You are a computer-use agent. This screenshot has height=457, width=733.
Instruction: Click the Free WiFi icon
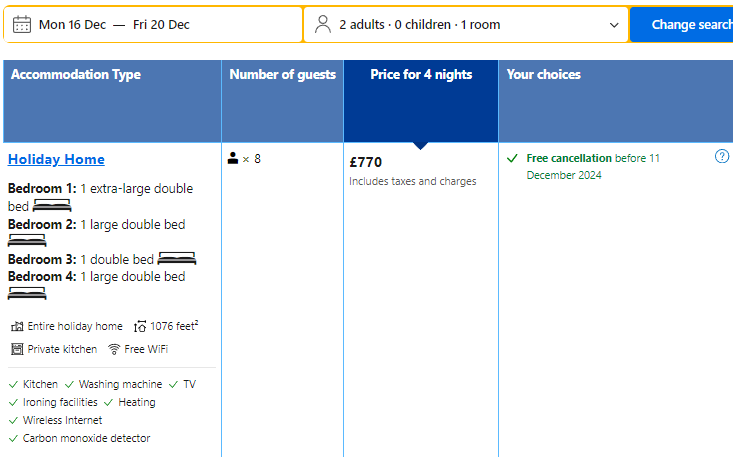(115, 349)
